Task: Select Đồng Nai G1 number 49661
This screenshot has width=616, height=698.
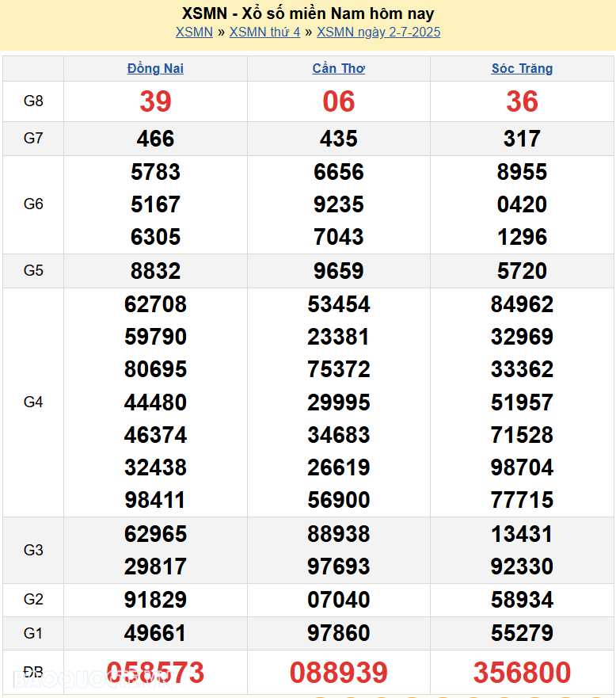Action: tap(155, 633)
